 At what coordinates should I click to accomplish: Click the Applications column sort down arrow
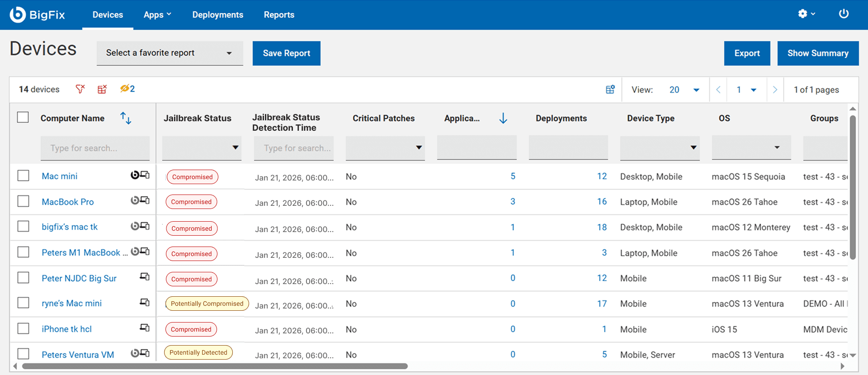(x=503, y=119)
